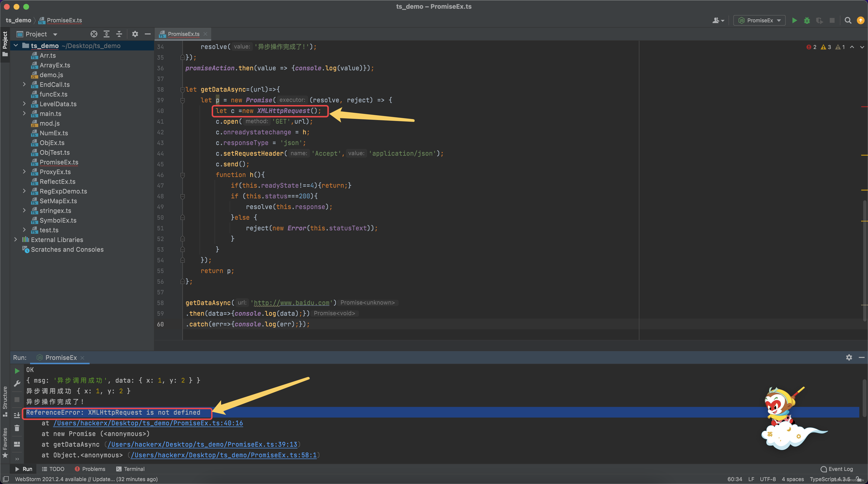The height and width of the screenshot is (484, 868).
Task: Open the http://www.baidu.com link in code
Action: (x=292, y=303)
